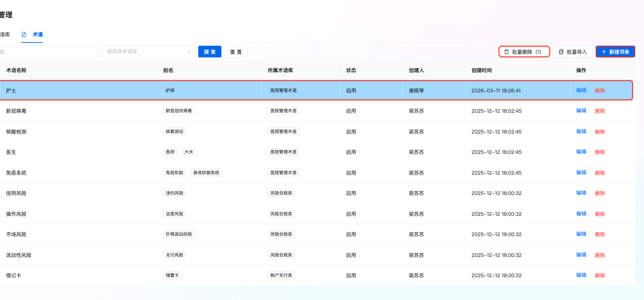Viewport: 644px width, 300px height.
Task: Delete the 新冠病毒 term
Action: tap(600, 110)
